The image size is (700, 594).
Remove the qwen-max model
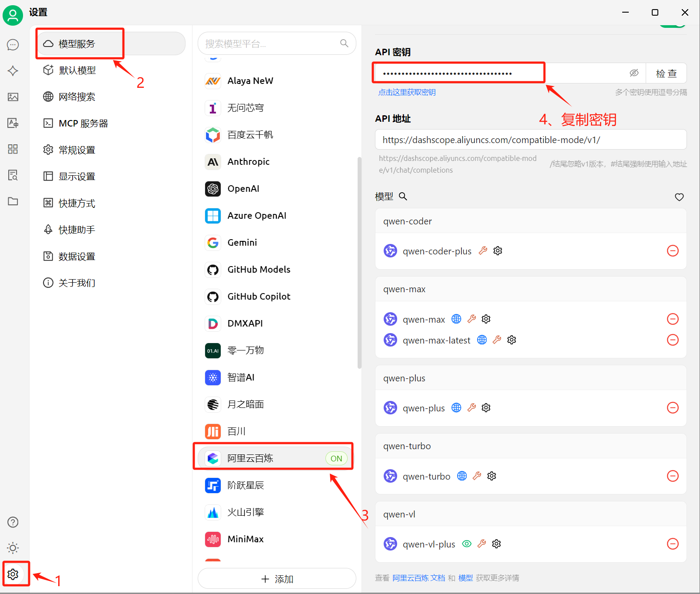tap(673, 319)
